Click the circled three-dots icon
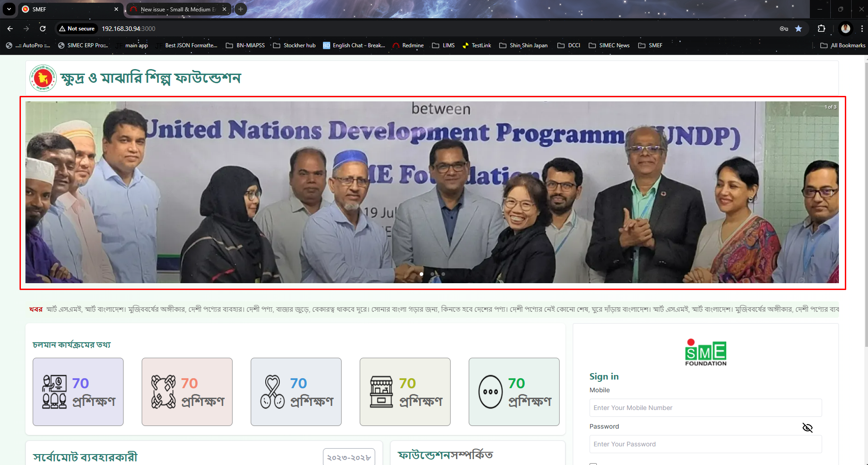Viewport: 868px width, 465px height. [x=491, y=392]
